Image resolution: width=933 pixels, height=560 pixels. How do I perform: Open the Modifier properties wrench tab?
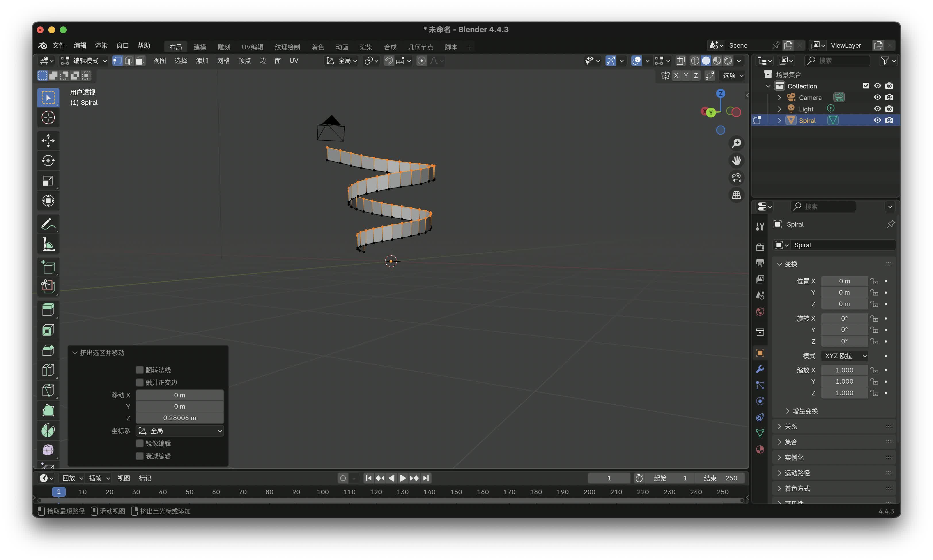coord(760,369)
